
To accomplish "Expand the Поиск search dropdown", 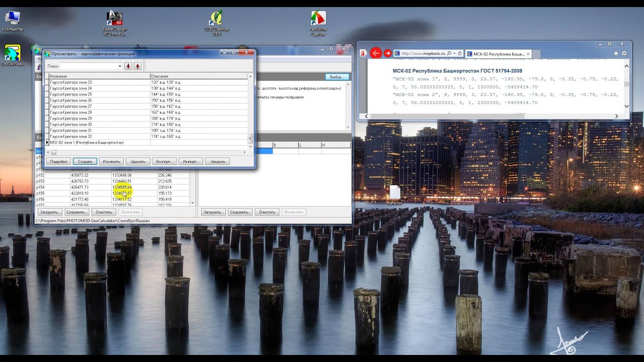I will [119, 66].
